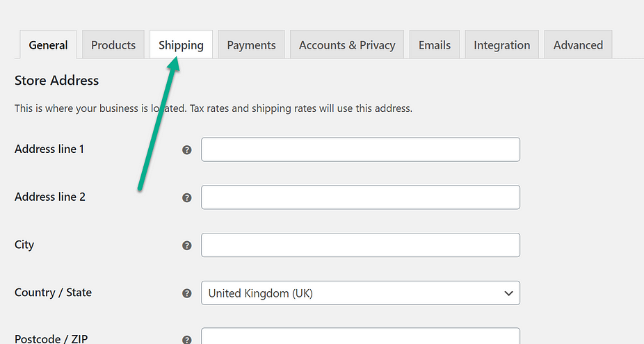The height and width of the screenshot is (344, 644).
Task: Click the dropdown chevron arrow for country
Action: point(508,293)
